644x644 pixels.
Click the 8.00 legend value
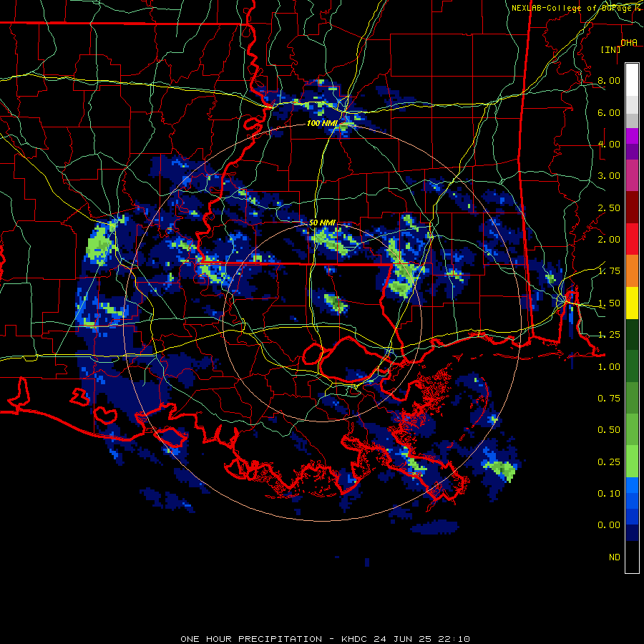609,80
